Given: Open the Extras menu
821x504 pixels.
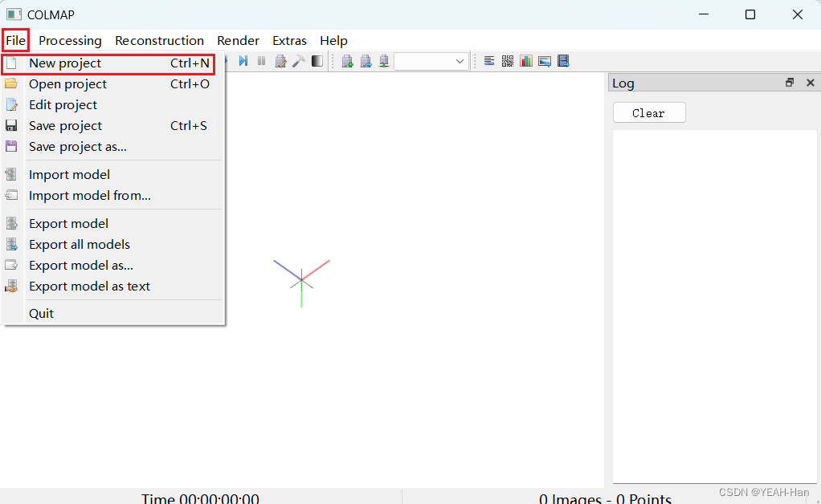Looking at the screenshot, I should pyautogui.click(x=289, y=40).
